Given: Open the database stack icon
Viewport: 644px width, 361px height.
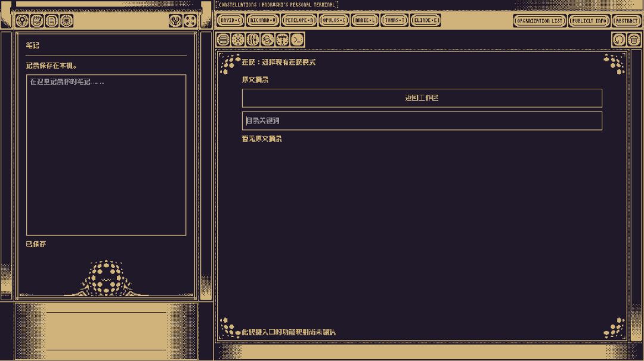Looking at the screenshot, I should 223,40.
